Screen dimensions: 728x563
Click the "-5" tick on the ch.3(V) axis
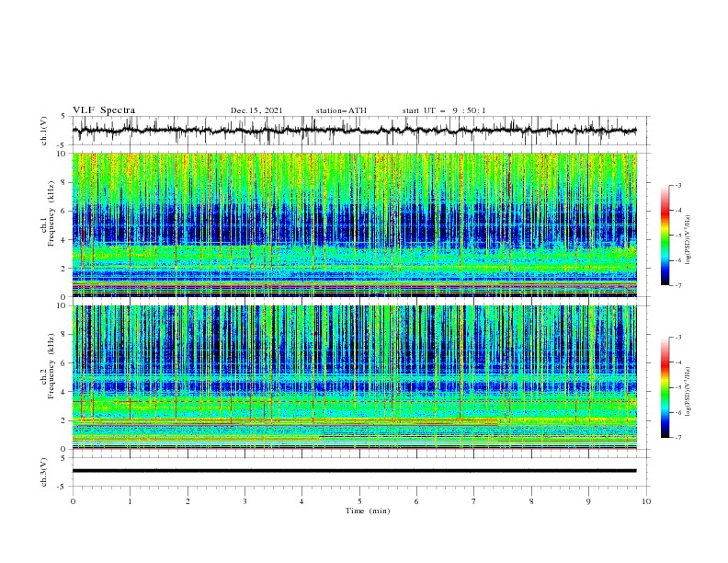coord(63,487)
